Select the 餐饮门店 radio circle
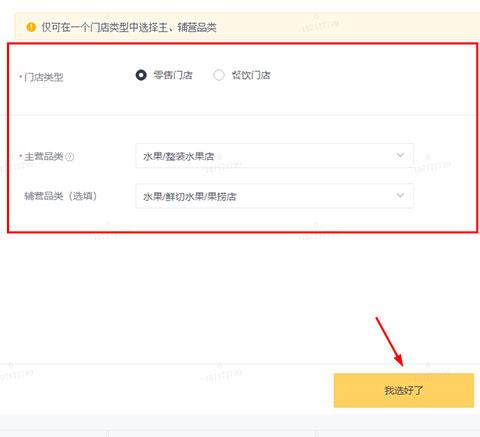Viewport: 480px width, 437px height. click(x=219, y=75)
